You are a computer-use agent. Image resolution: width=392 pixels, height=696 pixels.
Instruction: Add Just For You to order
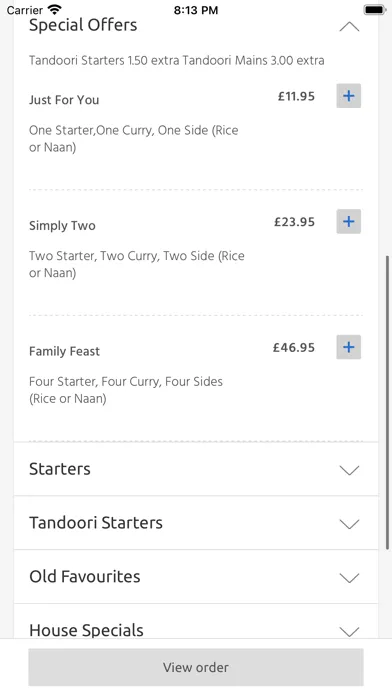click(348, 96)
